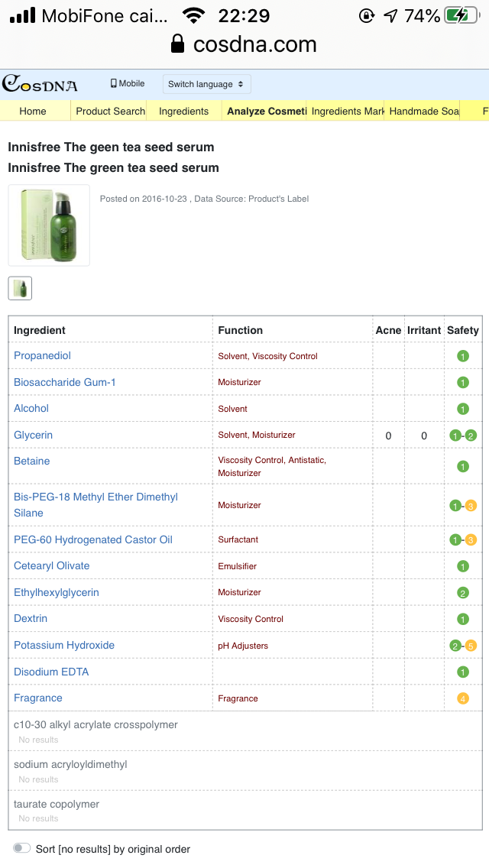The width and height of the screenshot is (489, 868).
Task: Open the Biosaccharide Gum-1 ingredient link
Action: [65, 382]
